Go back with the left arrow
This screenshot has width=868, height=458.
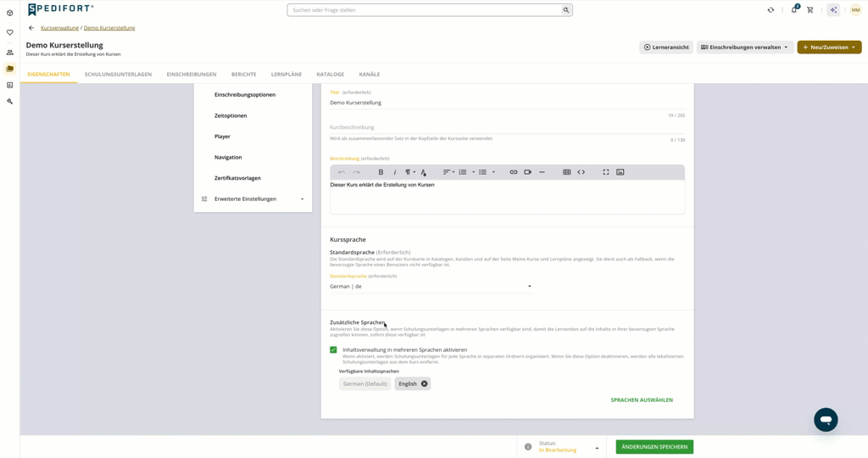point(31,28)
